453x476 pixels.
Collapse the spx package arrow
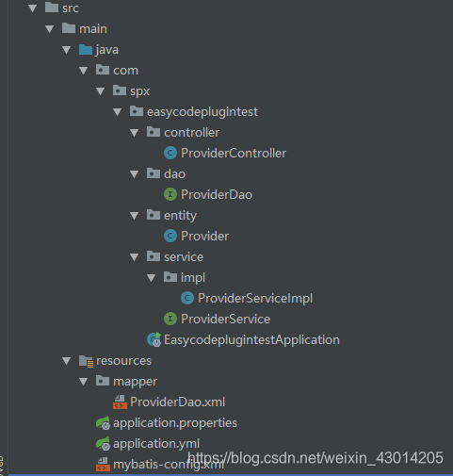(x=101, y=91)
